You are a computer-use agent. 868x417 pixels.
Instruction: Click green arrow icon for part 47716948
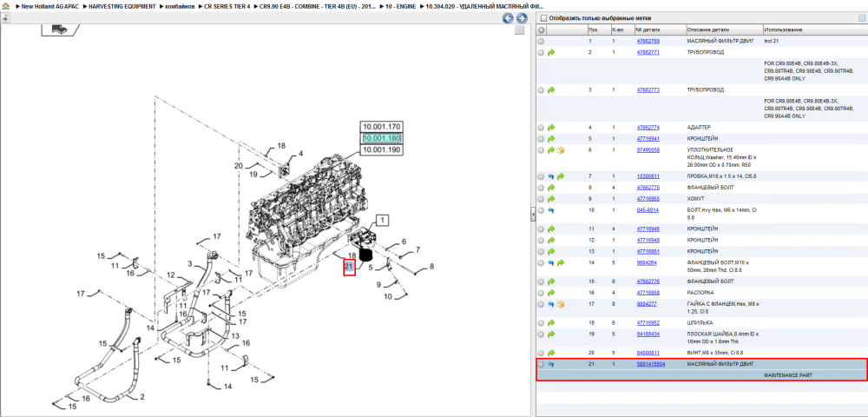[551, 241]
